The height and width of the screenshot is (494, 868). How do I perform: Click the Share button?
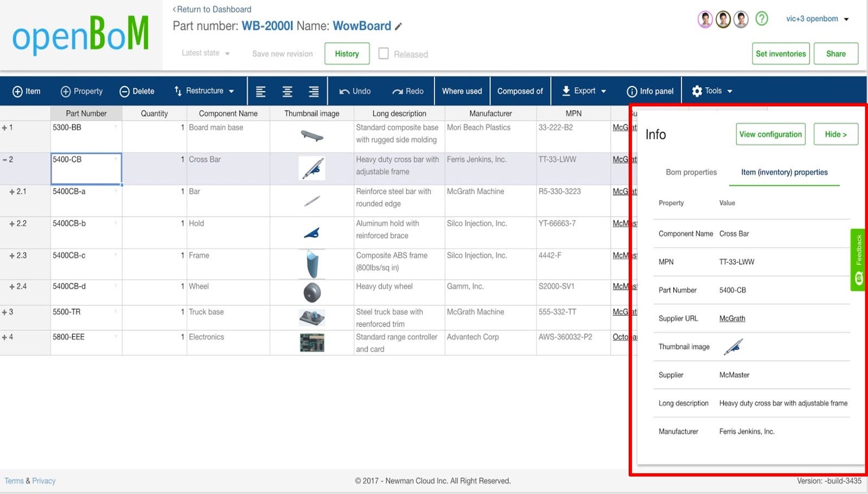836,54
